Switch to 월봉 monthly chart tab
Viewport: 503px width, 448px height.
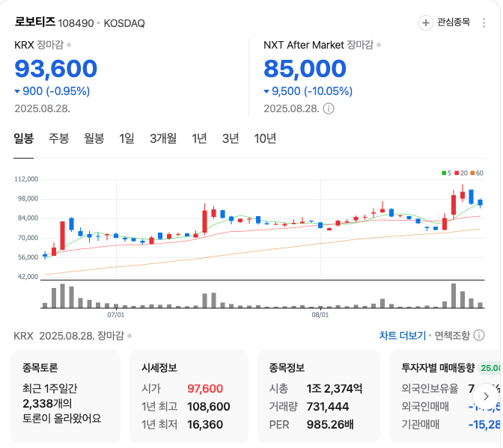94,138
